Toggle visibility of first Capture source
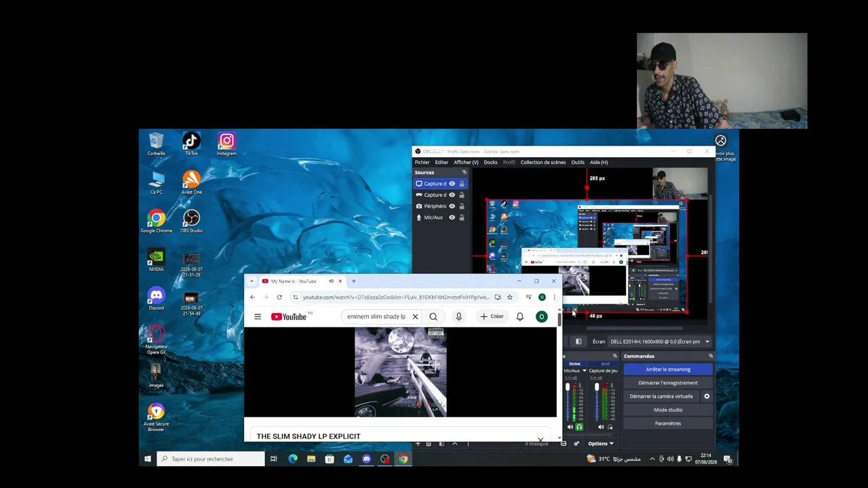 (x=452, y=184)
